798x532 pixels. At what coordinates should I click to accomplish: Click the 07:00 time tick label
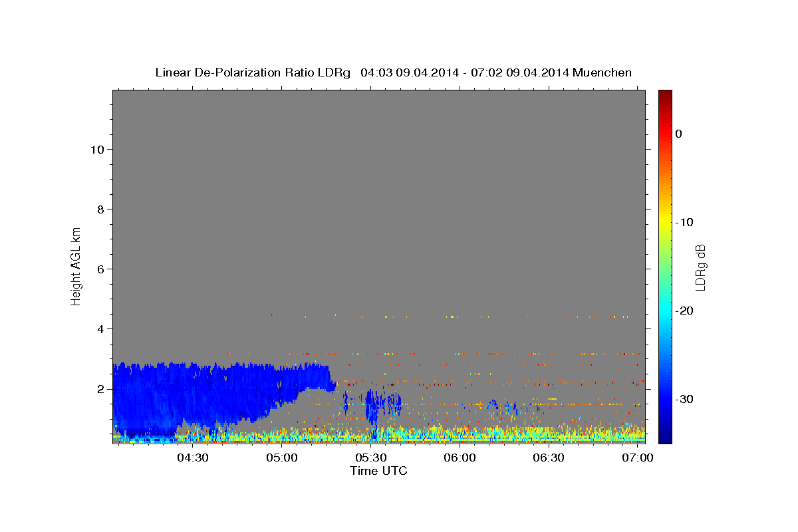point(638,458)
